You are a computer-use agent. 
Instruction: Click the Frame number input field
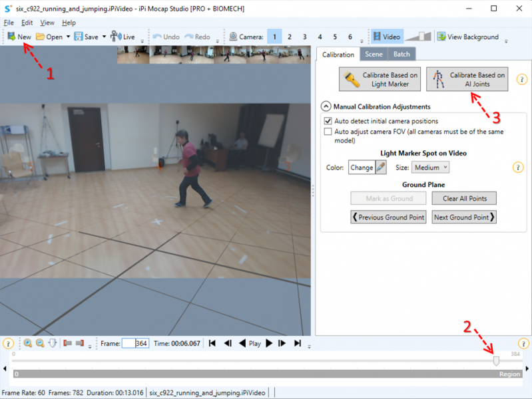135,343
